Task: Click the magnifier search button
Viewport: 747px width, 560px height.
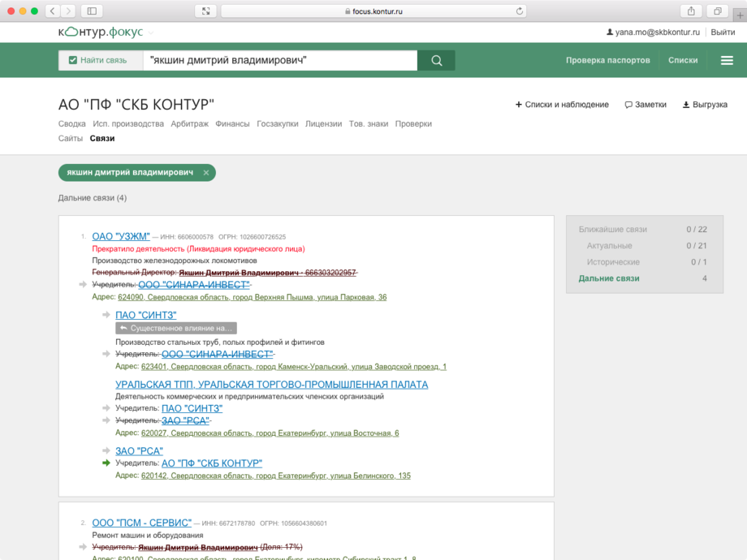Action: tap(436, 60)
